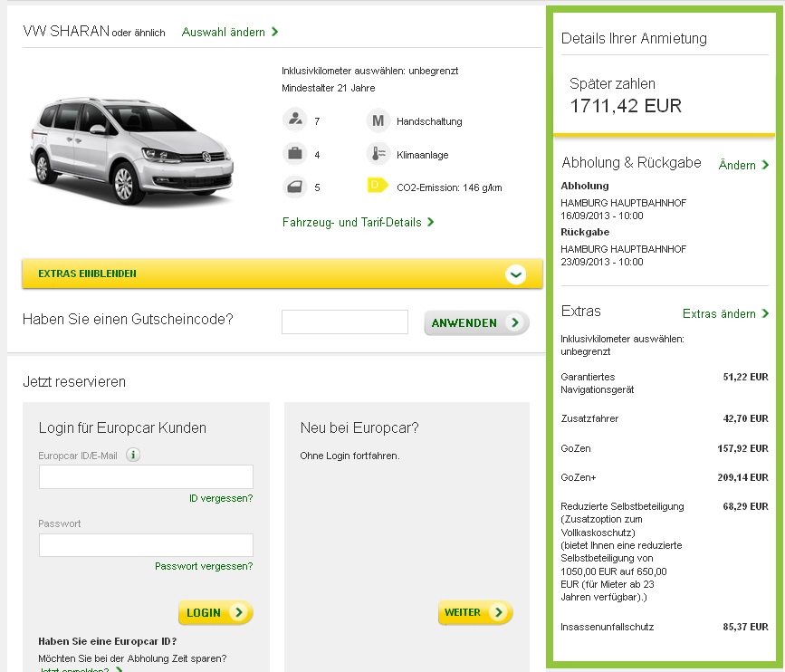Click the ID vergessen? link
785x672 pixels.
point(220,498)
